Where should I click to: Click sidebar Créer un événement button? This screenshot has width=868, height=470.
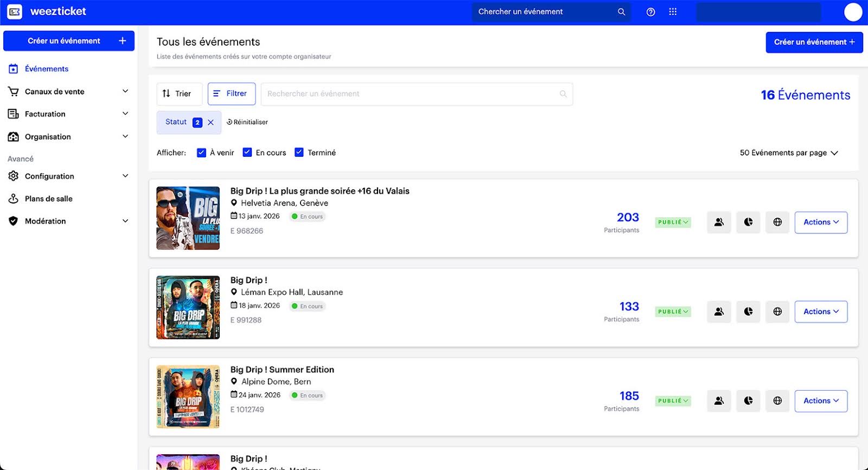pos(69,41)
